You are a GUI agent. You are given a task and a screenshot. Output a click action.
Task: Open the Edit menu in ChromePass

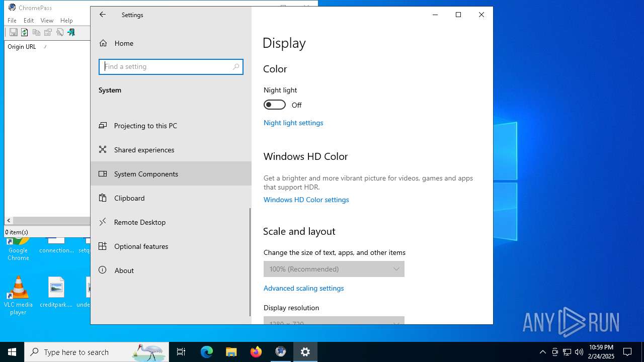pos(29,21)
